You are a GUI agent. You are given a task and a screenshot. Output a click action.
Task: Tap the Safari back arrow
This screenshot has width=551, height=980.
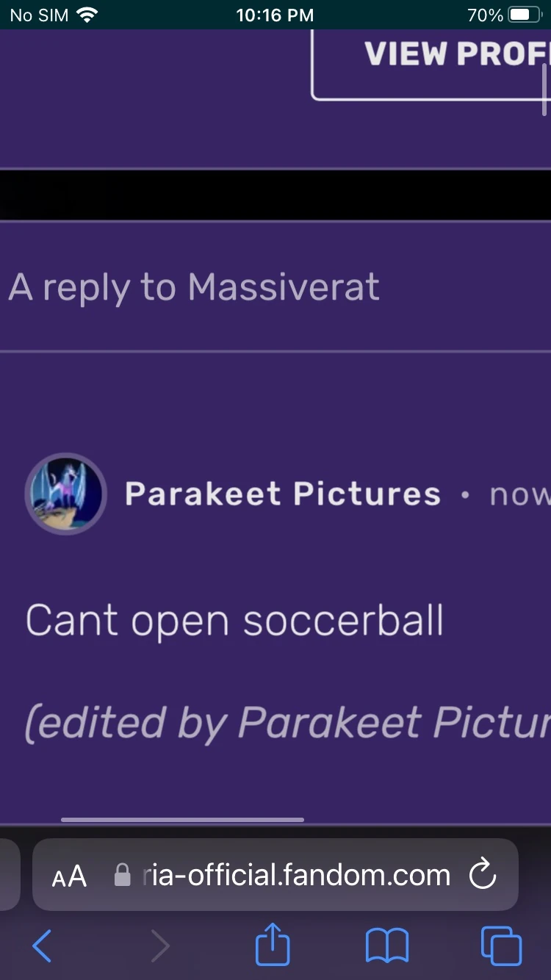tap(43, 945)
